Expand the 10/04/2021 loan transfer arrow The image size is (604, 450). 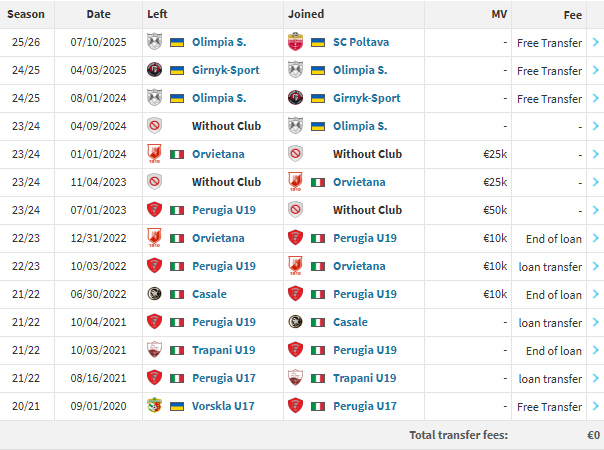click(596, 322)
